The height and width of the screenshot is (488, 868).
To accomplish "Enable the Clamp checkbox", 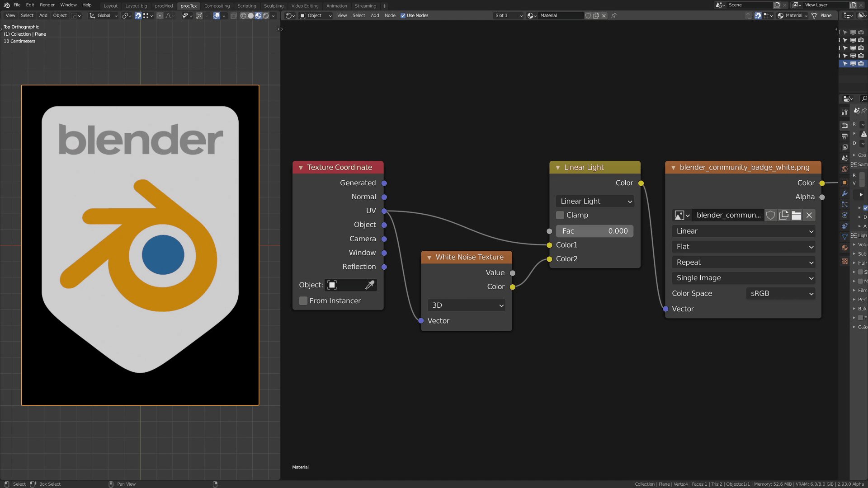I will pyautogui.click(x=560, y=215).
